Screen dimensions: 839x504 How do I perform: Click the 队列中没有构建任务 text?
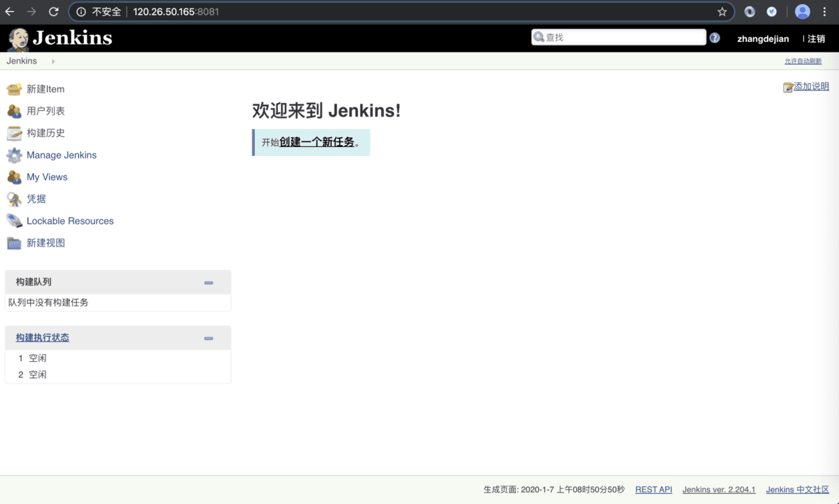[x=49, y=303]
